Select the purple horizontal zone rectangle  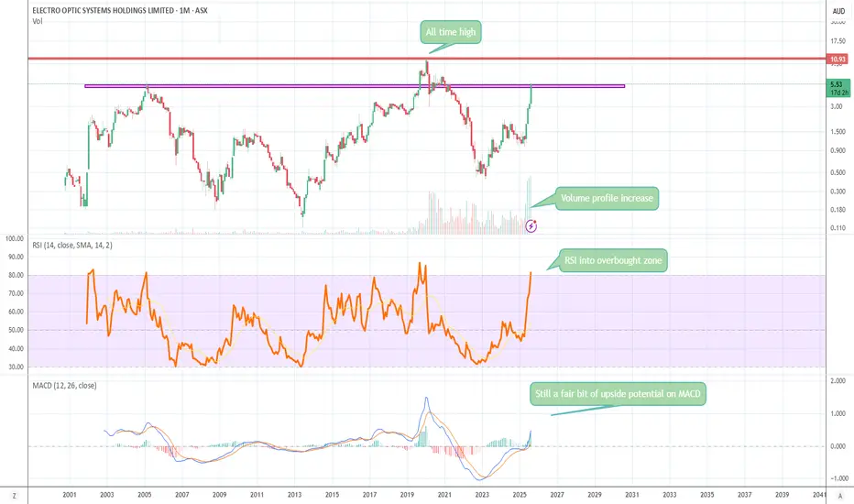pos(355,85)
